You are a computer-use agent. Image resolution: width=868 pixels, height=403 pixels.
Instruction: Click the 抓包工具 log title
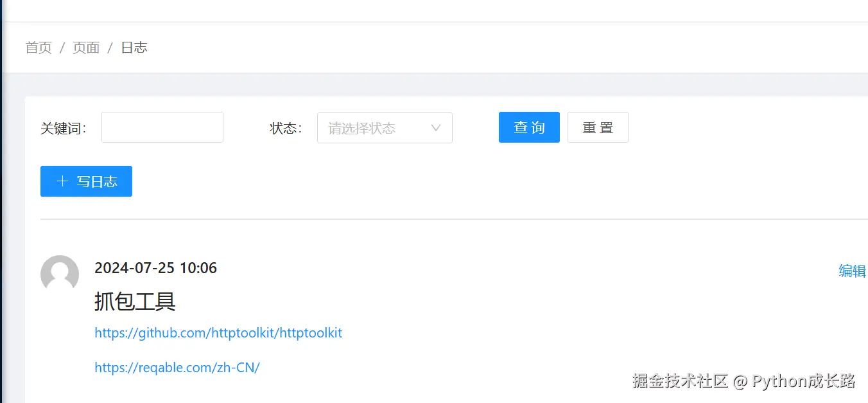135,301
